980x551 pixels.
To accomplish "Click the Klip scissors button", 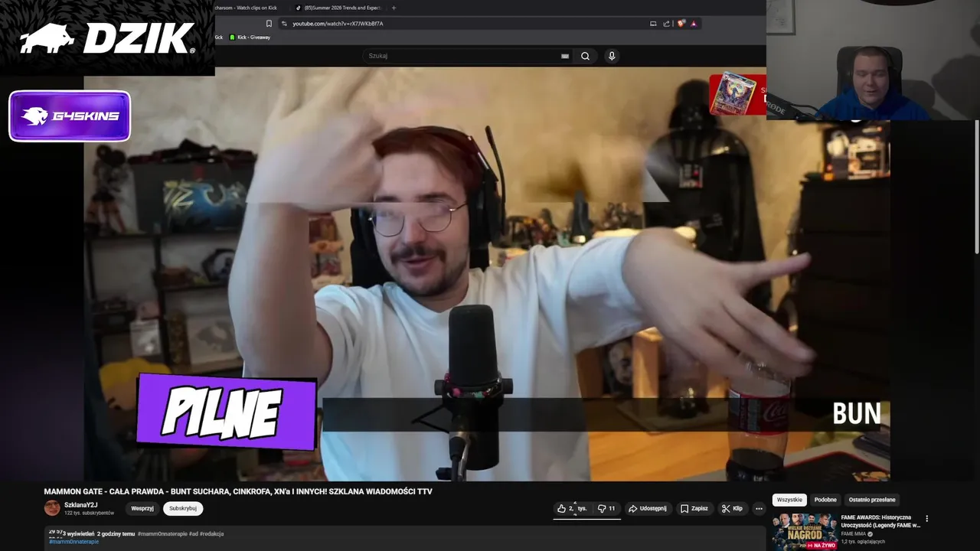I will tap(733, 508).
